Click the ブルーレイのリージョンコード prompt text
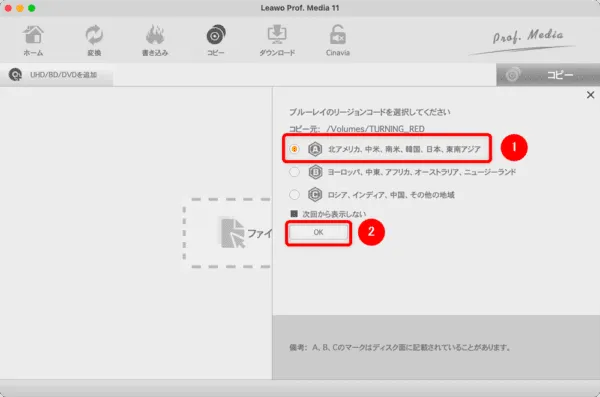 tap(369, 112)
